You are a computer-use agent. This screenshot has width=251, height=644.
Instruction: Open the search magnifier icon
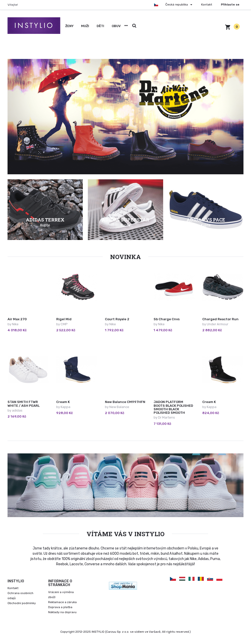[134, 26]
